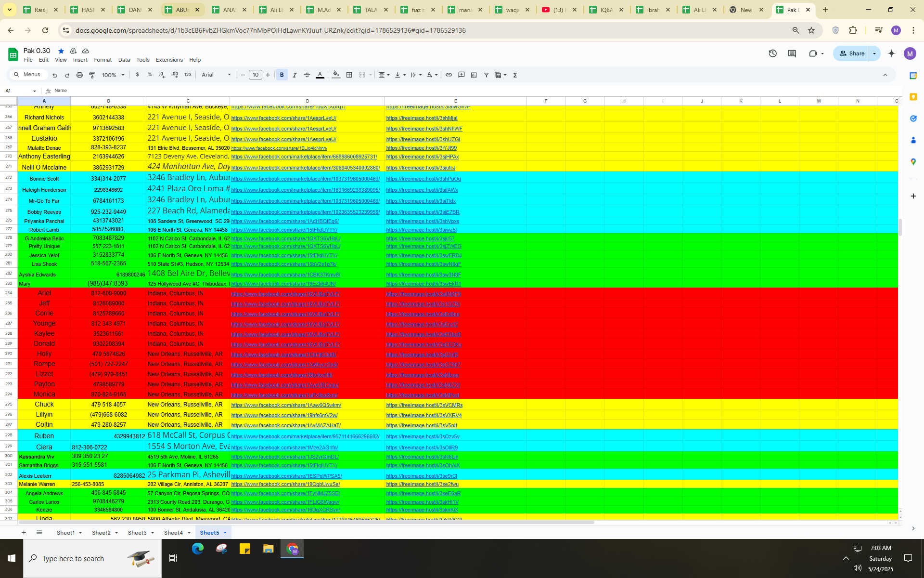Open Bonnie Scott's freeimage.host link

[423, 179]
